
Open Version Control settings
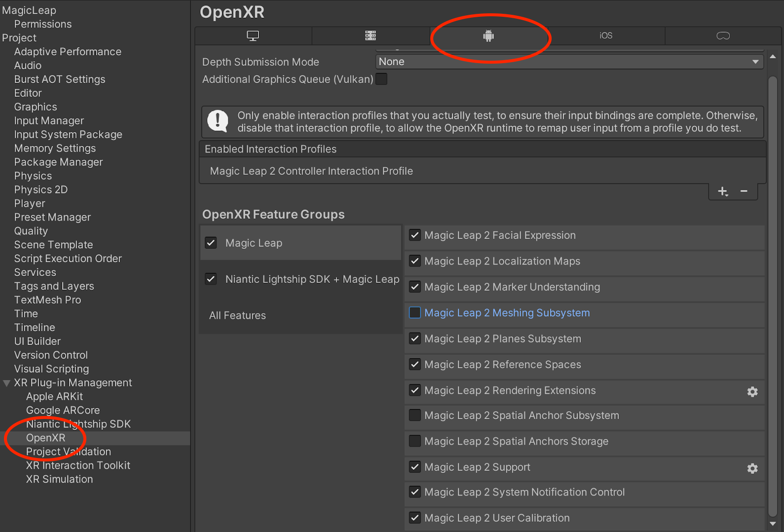click(51, 356)
